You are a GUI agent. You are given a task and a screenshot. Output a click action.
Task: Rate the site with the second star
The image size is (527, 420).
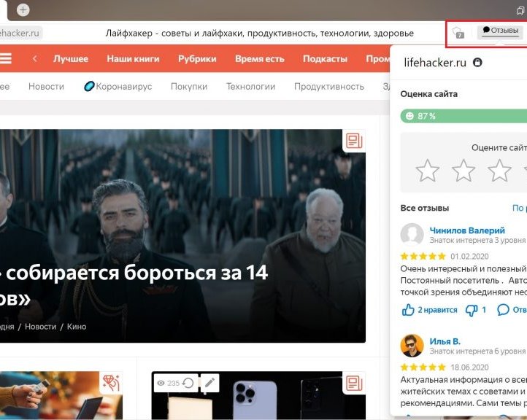[x=463, y=171]
